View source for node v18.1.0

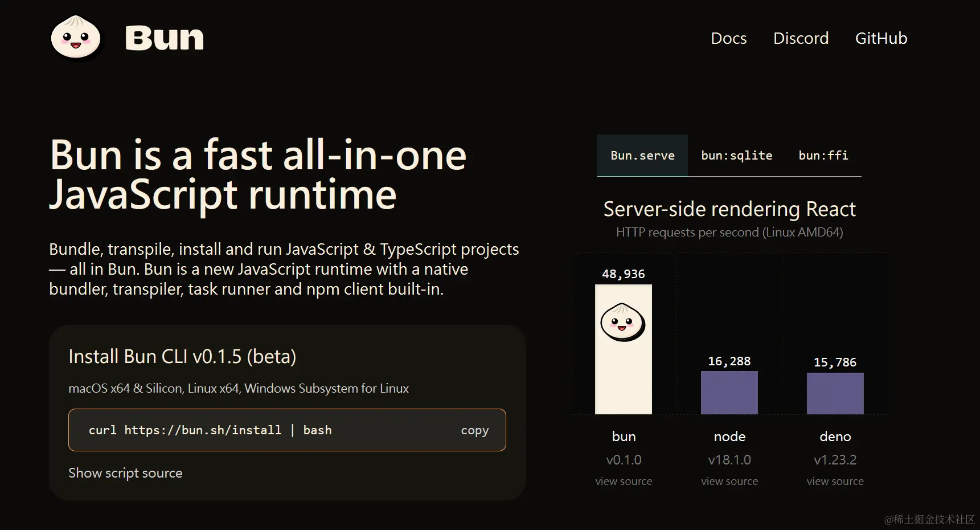[x=729, y=482]
